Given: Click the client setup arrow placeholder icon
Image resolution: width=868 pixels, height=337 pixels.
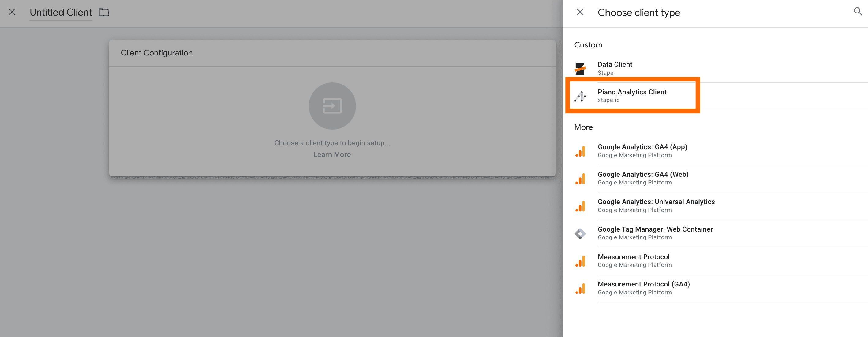Looking at the screenshot, I should click(x=332, y=106).
